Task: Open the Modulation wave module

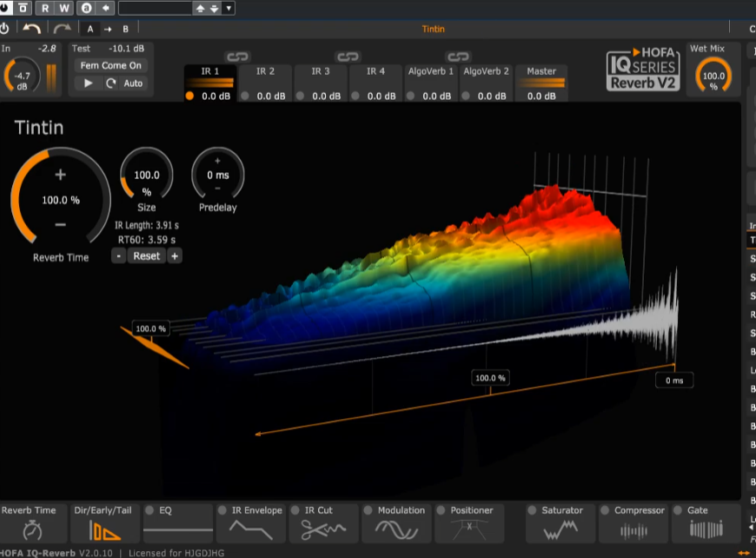Action: coord(396,530)
